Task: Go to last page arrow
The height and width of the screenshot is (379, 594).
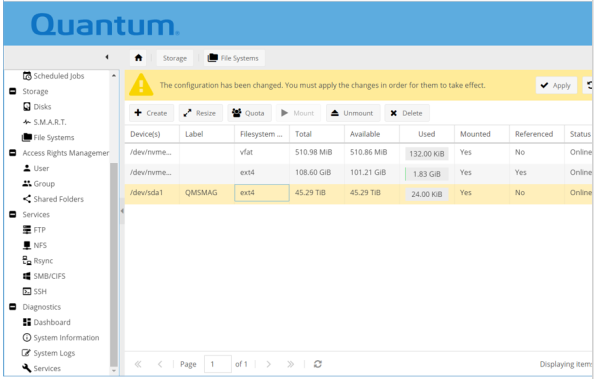Action: [290, 364]
